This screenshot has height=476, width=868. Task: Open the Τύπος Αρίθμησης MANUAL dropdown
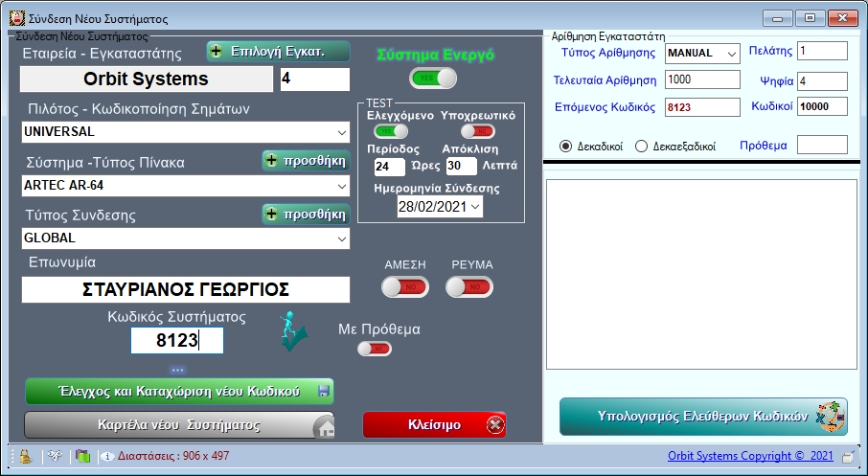[732, 53]
